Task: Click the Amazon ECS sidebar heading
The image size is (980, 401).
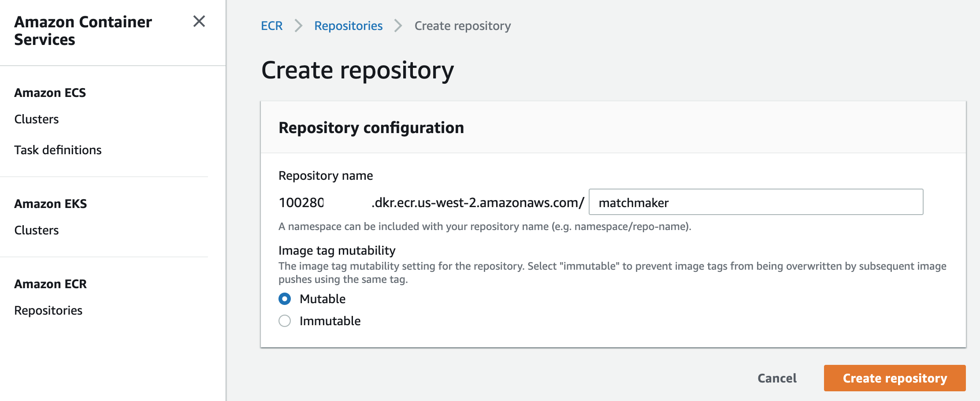Action: 50,93
